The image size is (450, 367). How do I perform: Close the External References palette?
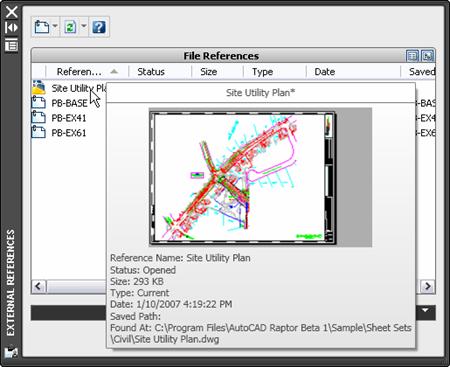[11, 12]
